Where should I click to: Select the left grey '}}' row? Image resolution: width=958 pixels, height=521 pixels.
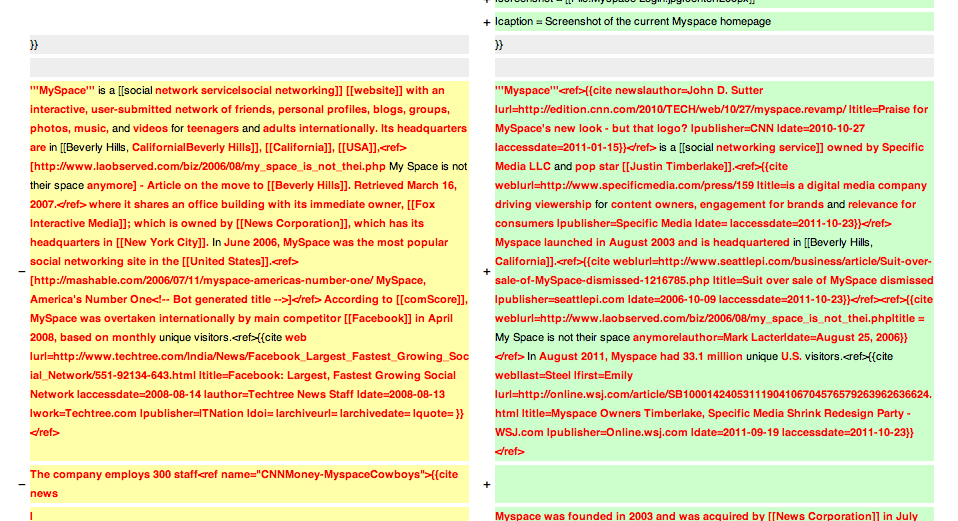pos(249,45)
